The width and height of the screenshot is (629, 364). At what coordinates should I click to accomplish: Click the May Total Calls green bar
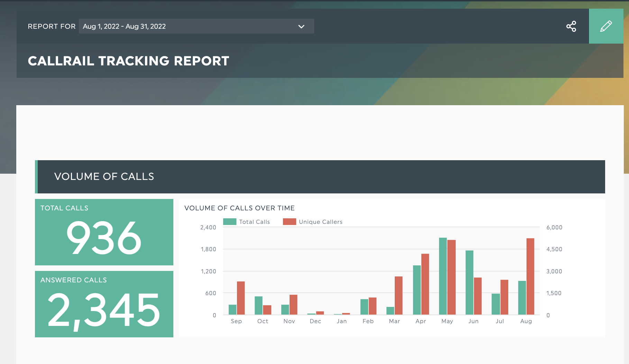click(x=443, y=276)
